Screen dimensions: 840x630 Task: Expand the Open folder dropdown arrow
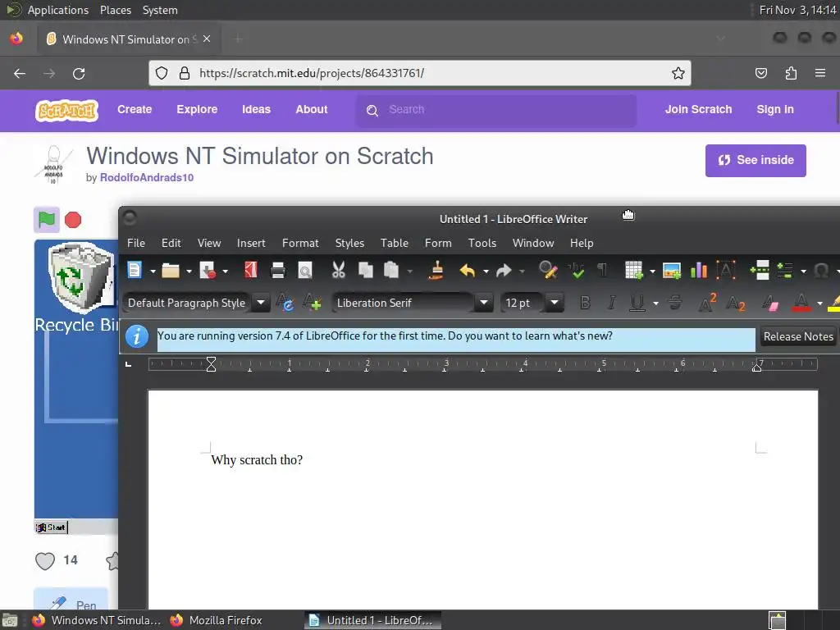[x=189, y=272]
